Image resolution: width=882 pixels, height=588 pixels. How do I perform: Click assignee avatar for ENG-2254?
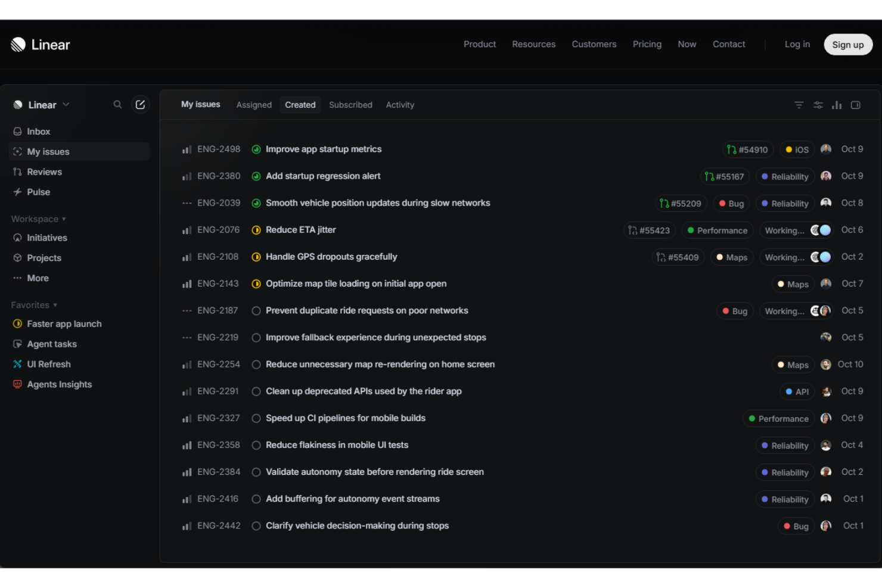tap(825, 365)
